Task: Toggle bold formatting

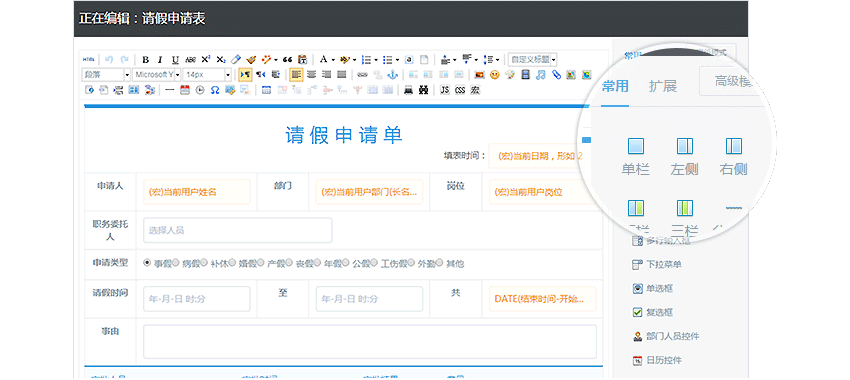Action: click(145, 60)
